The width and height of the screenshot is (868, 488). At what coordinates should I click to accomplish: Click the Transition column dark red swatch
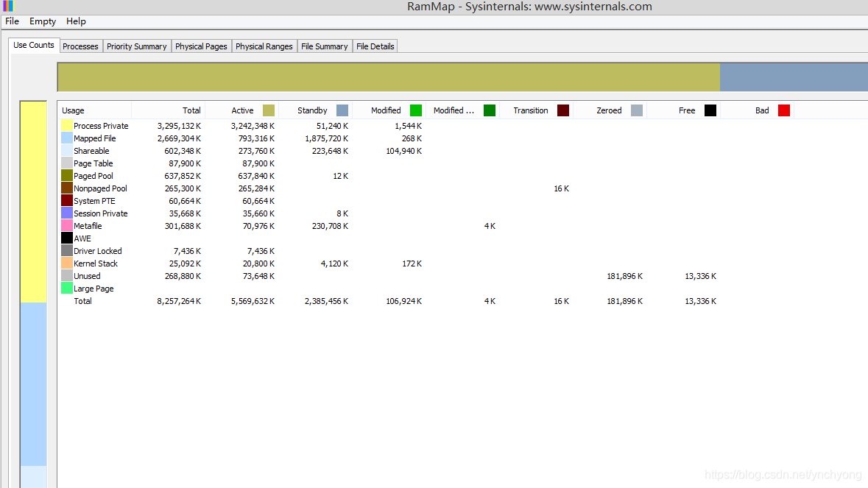[563, 110]
